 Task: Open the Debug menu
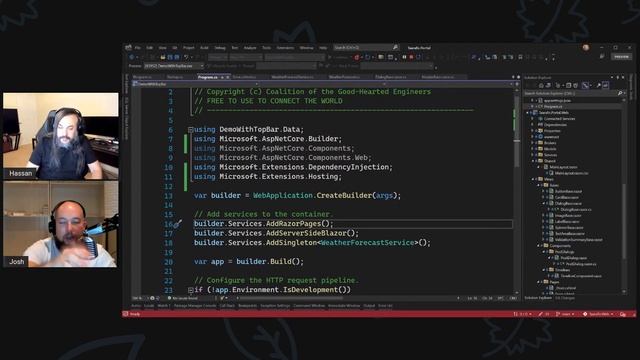[220, 48]
